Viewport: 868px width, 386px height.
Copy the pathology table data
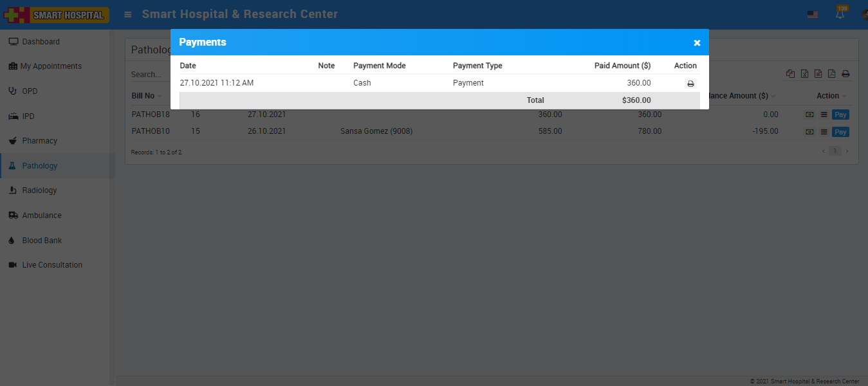pos(790,74)
